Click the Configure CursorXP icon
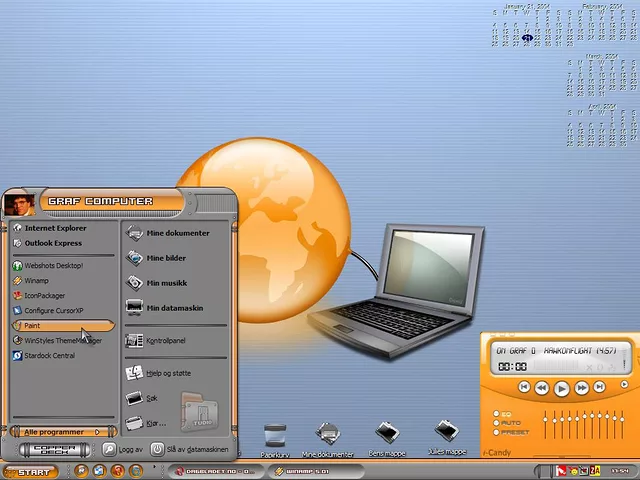Image resolution: width=640 pixels, height=480 pixels. click(17, 311)
